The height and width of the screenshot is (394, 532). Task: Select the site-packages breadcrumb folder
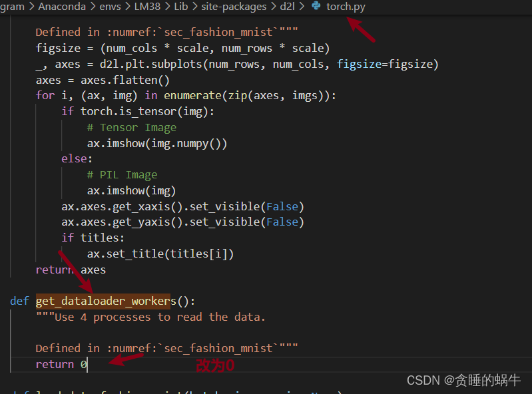[234, 7]
